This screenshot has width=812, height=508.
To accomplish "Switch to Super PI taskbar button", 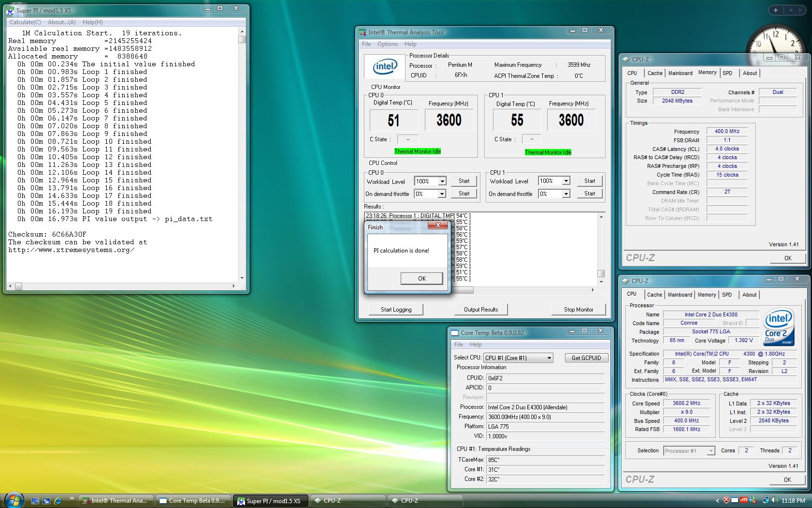I will click(271, 501).
